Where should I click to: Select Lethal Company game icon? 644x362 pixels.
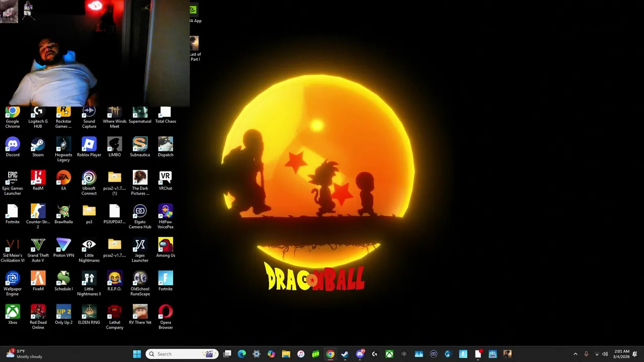click(115, 317)
